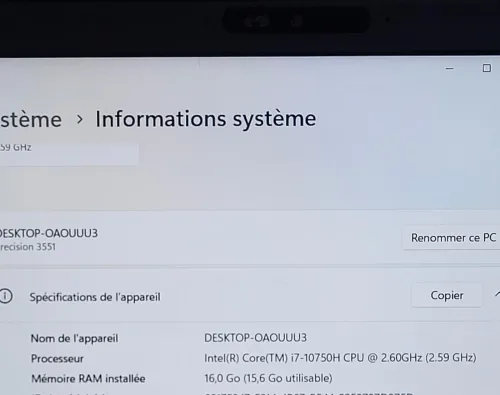Maximize the Settings window
500x395 pixels.
[x=487, y=68]
